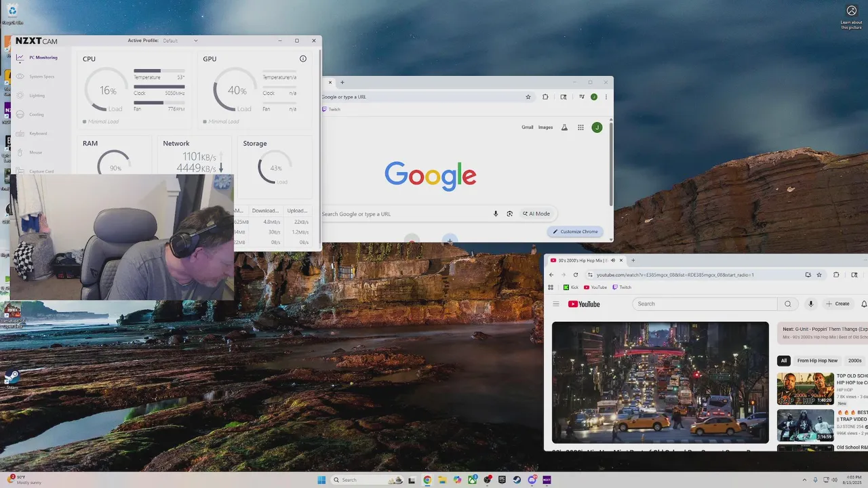Open Google apps grid
The image size is (868, 488).
pyautogui.click(x=580, y=127)
